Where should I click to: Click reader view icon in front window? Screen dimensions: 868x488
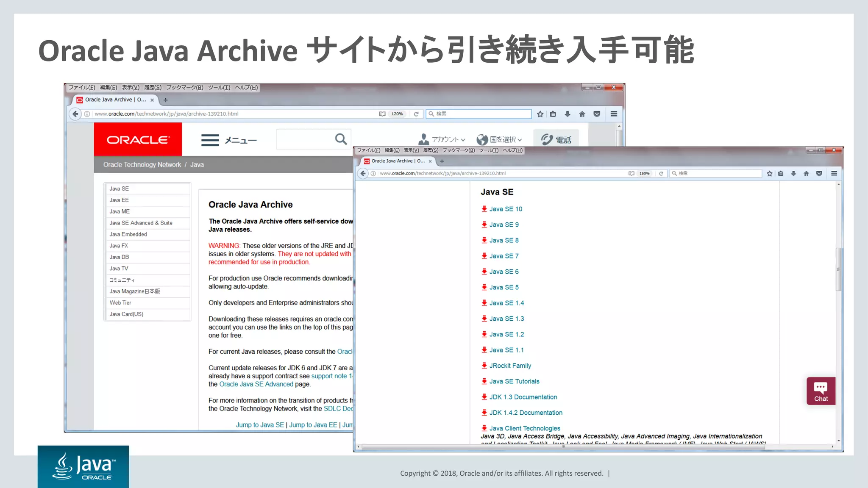coord(631,173)
